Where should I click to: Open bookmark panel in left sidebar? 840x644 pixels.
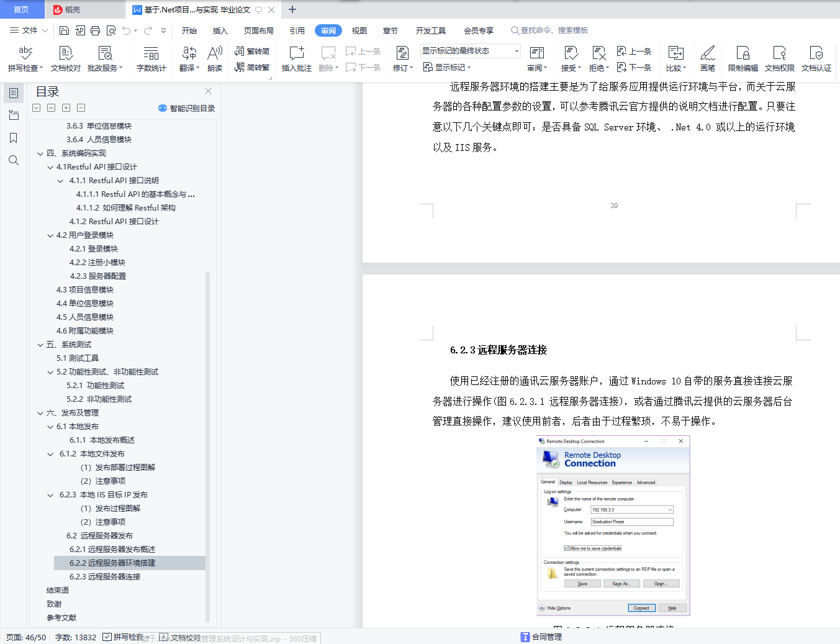tap(14, 138)
